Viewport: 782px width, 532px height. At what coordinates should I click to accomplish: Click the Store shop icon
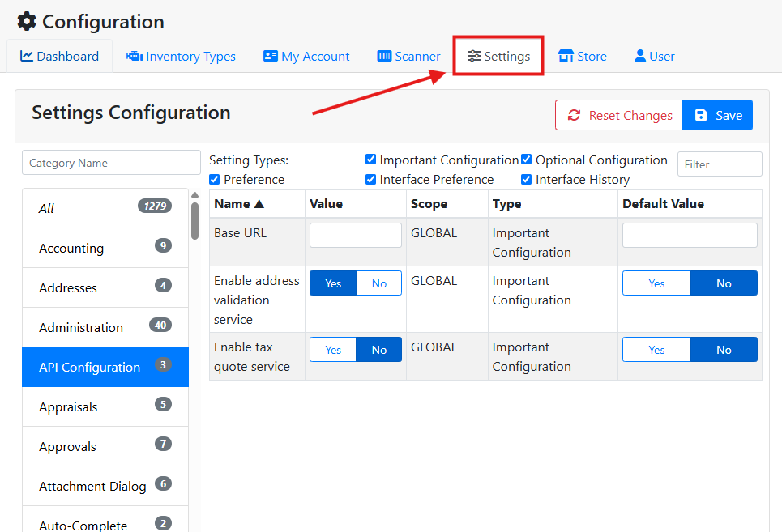[x=566, y=56]
